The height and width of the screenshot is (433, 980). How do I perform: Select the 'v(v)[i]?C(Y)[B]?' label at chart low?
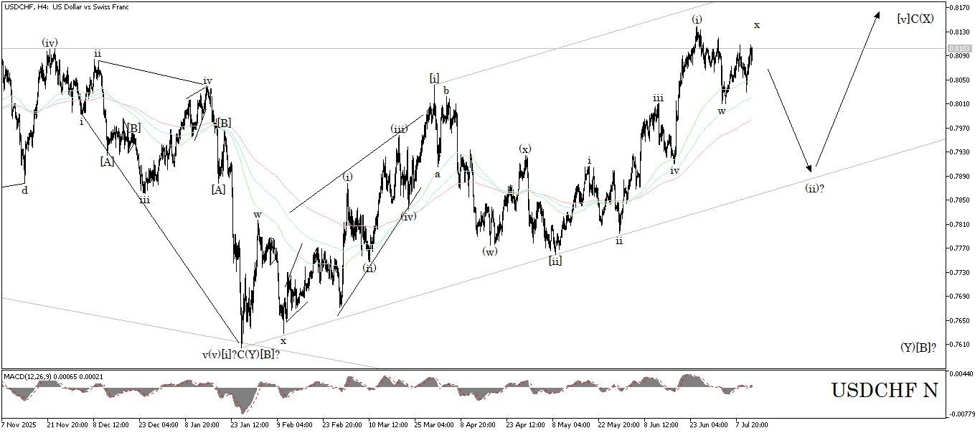click(240, 354)
